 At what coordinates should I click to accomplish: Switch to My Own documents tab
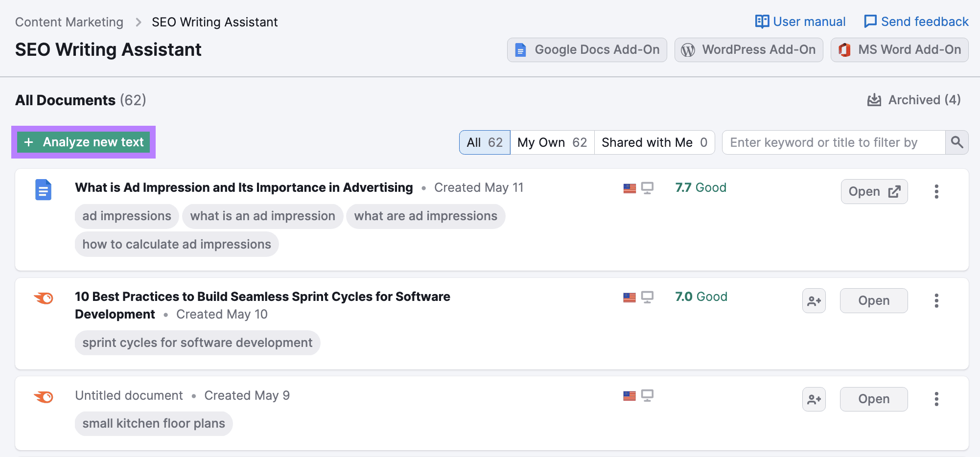tap(552, 142)
